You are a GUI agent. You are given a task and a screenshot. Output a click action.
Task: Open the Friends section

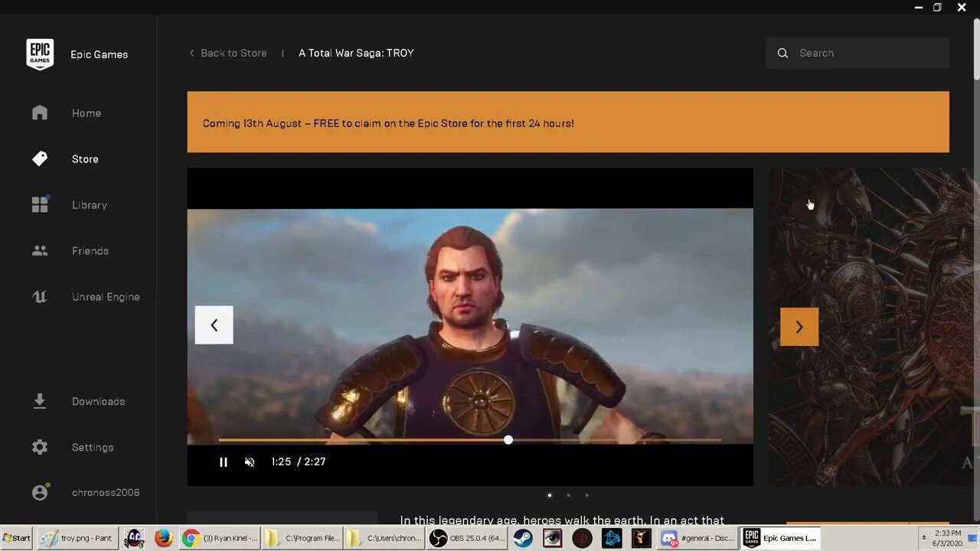[x=90, y=251]
